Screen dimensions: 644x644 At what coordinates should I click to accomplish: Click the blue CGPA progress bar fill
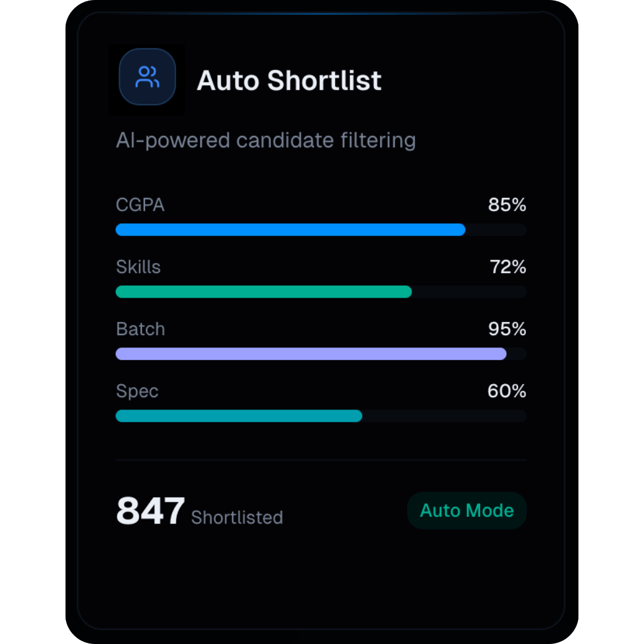tap(290, 230)
